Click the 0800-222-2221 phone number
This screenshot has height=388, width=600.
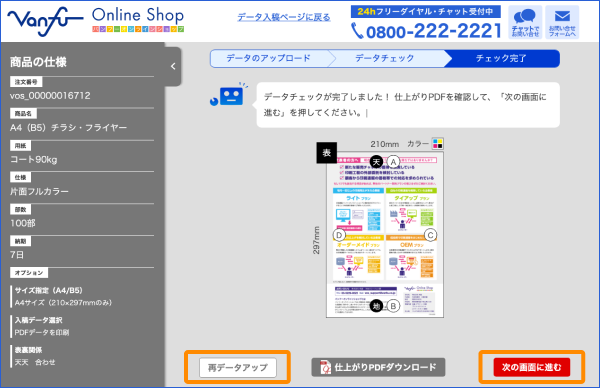(434, 31)
